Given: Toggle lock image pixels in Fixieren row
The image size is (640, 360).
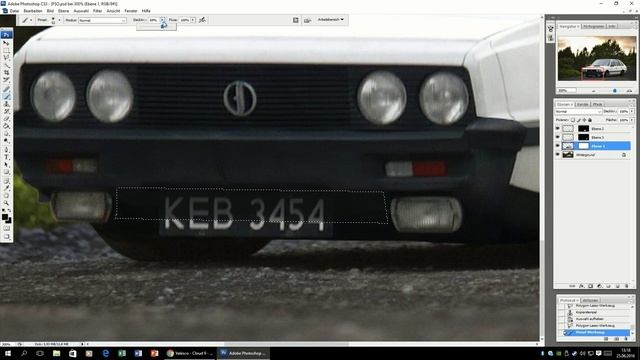Looking at the screenshot, I should [579, 120].
